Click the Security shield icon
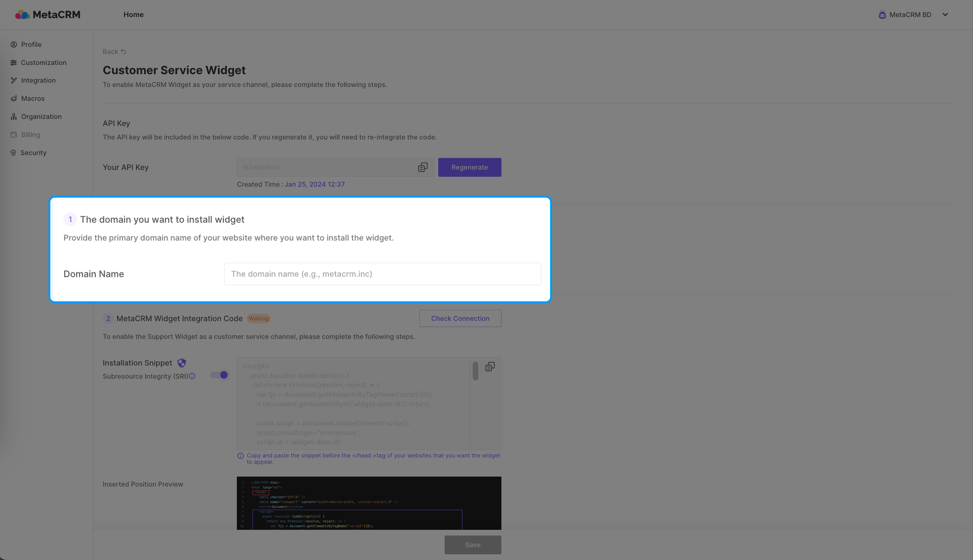Screen dimensions: 973x560 click(x=13, y=153)
